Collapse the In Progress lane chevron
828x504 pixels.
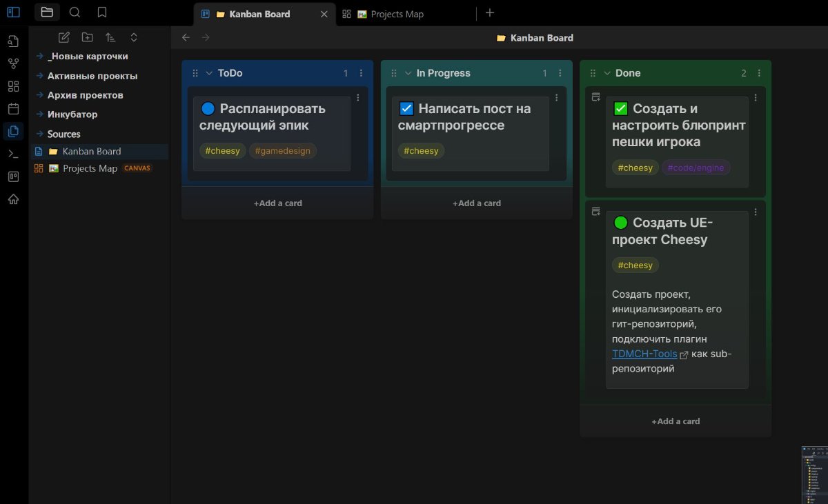(x=408, y=73)
